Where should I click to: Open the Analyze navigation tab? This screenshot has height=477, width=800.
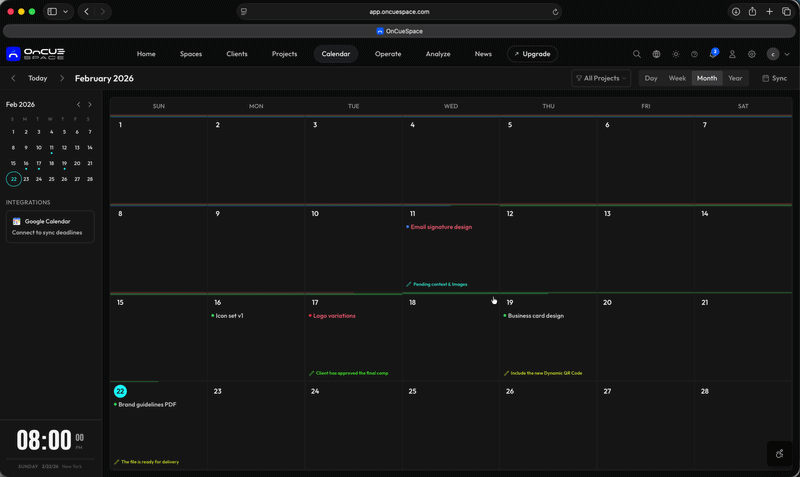click(438, 54)
